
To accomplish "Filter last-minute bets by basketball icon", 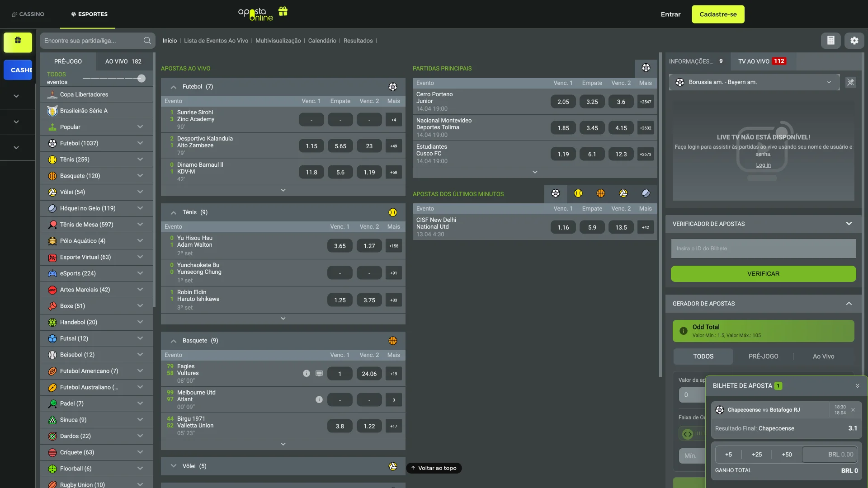I will [x=601, y=193].
